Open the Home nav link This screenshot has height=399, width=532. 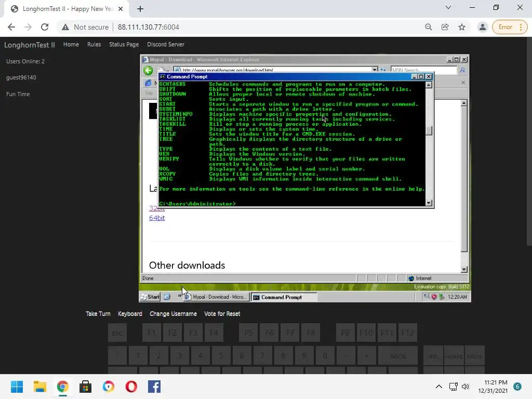pyautogui.click(x=71, y=45)
